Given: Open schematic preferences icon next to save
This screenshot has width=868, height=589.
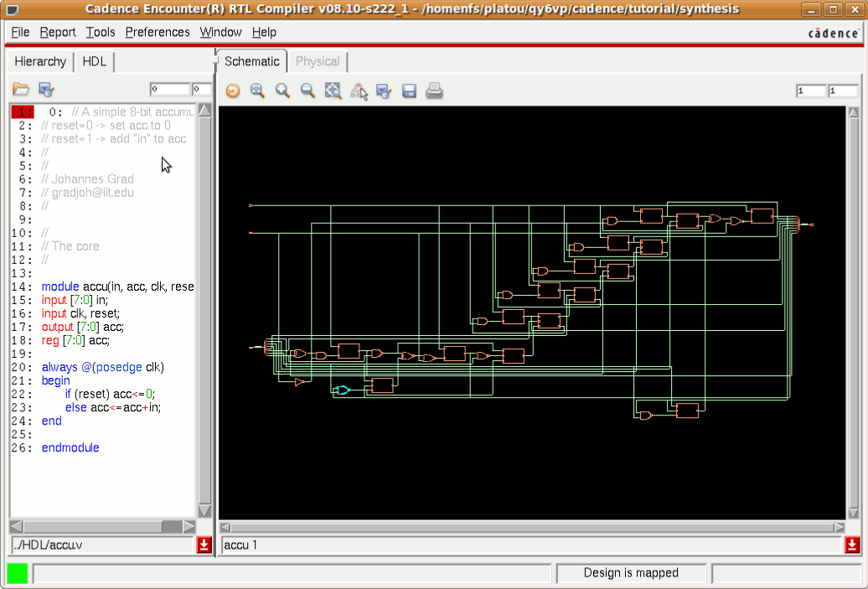Looking at the screenshot, I should coord(384,90).
